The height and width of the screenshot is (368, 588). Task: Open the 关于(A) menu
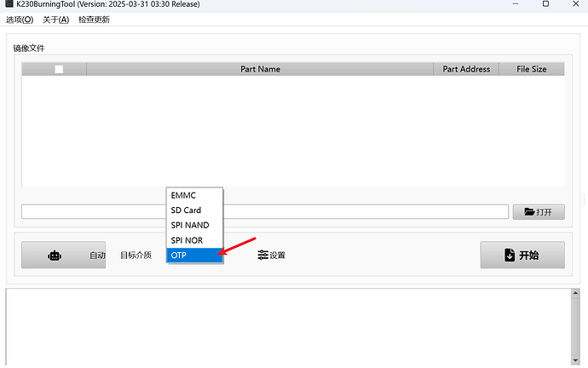(55, 20)
